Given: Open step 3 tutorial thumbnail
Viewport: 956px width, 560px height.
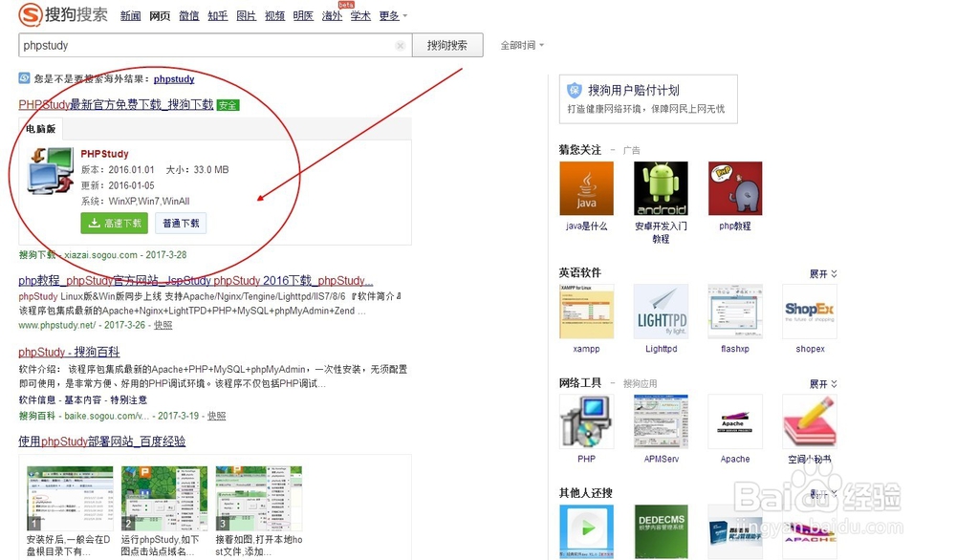Looking at the screenshot, I should [x=259, y=498].
